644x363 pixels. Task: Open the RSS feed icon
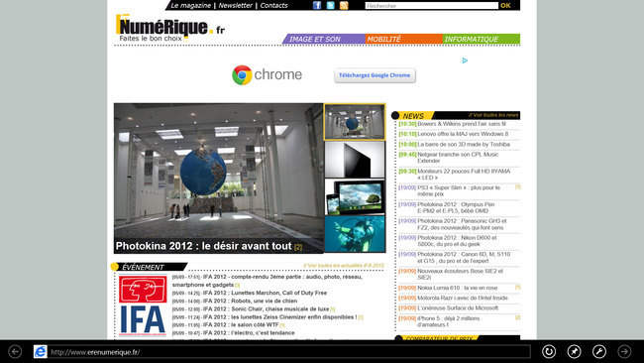click(x=344, y=5)
